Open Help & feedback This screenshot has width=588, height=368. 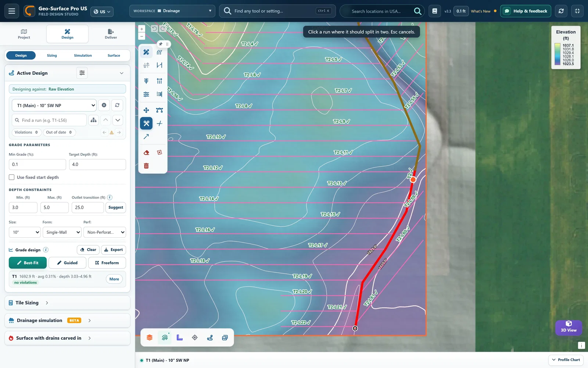(526, 11)
